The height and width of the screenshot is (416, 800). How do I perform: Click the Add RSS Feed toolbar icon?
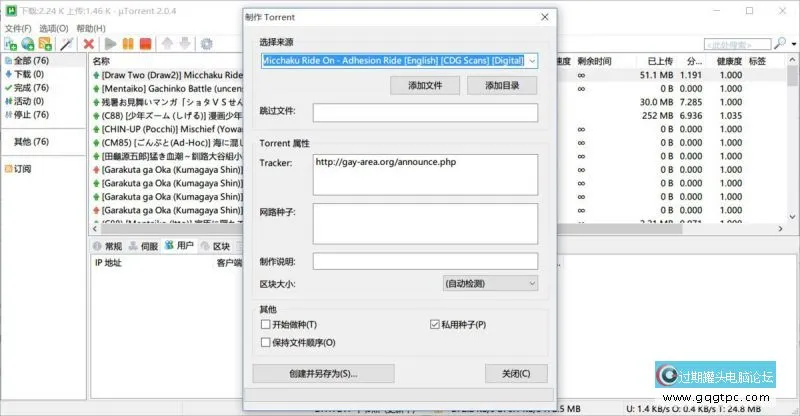(46, 44)
